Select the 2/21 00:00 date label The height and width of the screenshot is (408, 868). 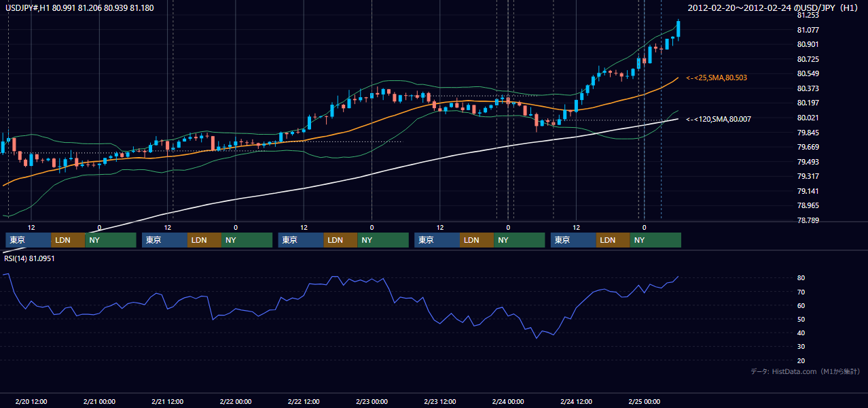(x=99, y=402)
